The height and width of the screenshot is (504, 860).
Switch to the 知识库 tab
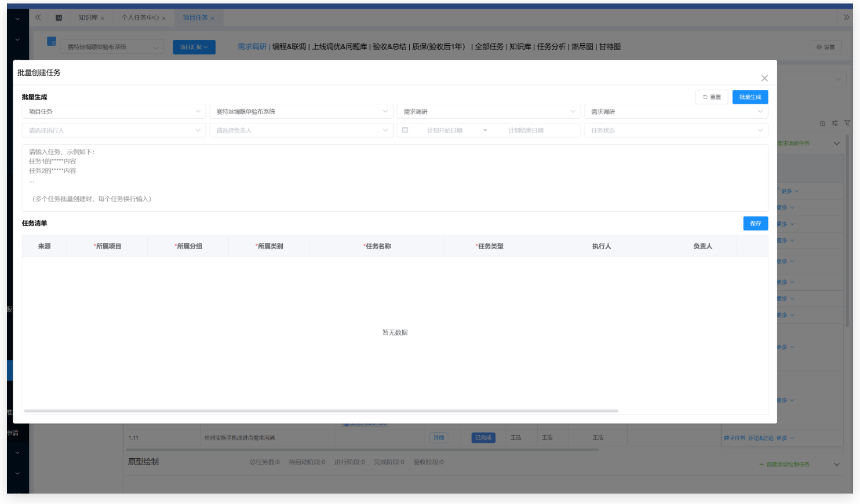tap(88, 18)
